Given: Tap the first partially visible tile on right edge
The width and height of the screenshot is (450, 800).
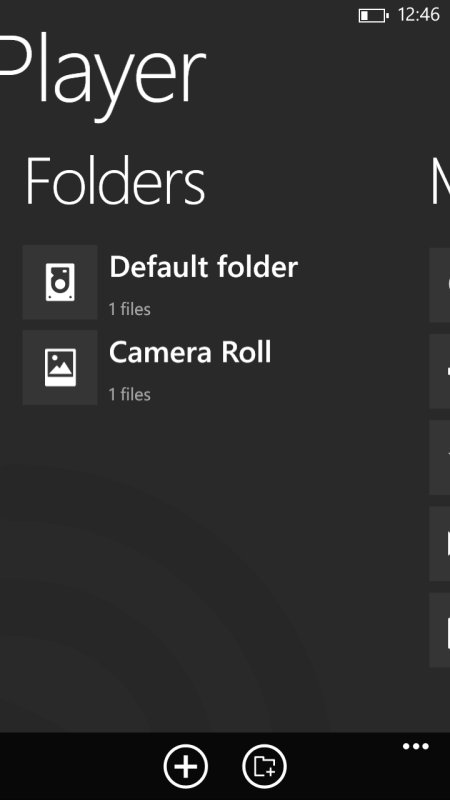Looking at the screenshot, I should [440, 285].
